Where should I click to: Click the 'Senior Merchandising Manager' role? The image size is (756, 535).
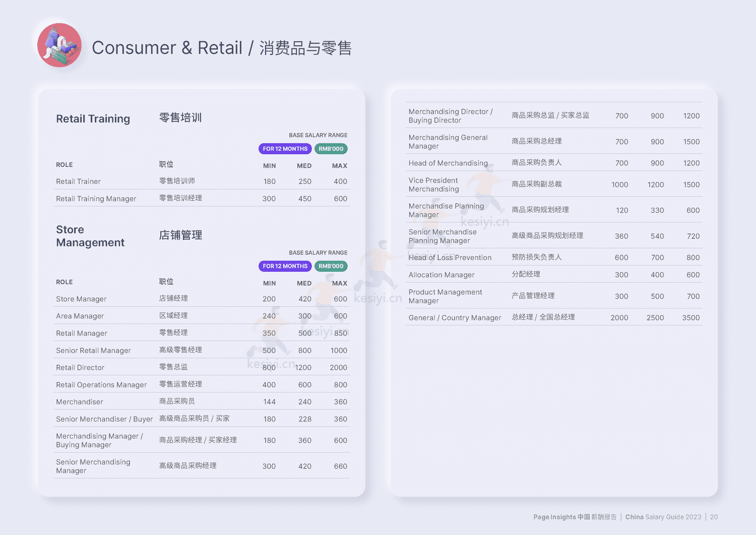[x=93, y=466]
